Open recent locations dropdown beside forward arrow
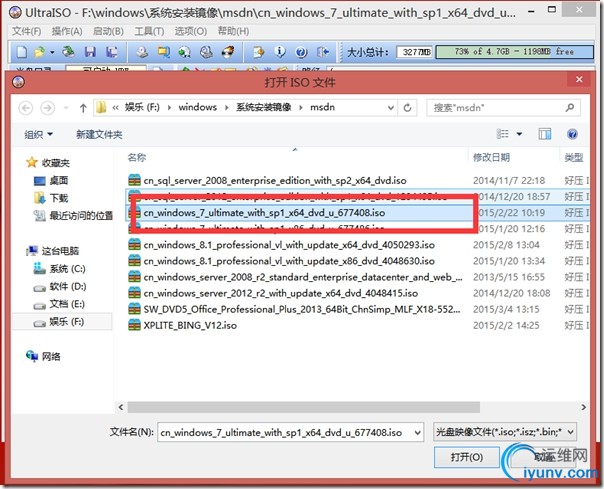Viewport: 604px width, 489px height. [66, 108]
